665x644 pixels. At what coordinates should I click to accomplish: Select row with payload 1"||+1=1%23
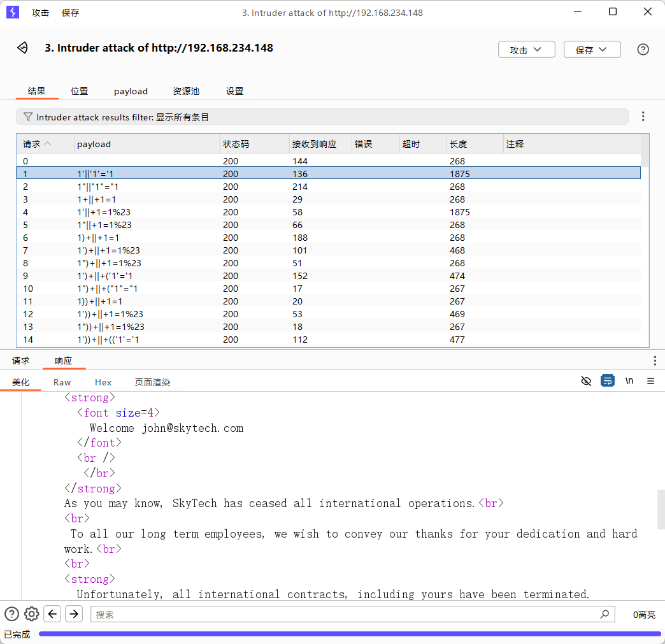(x=329, y=224)
